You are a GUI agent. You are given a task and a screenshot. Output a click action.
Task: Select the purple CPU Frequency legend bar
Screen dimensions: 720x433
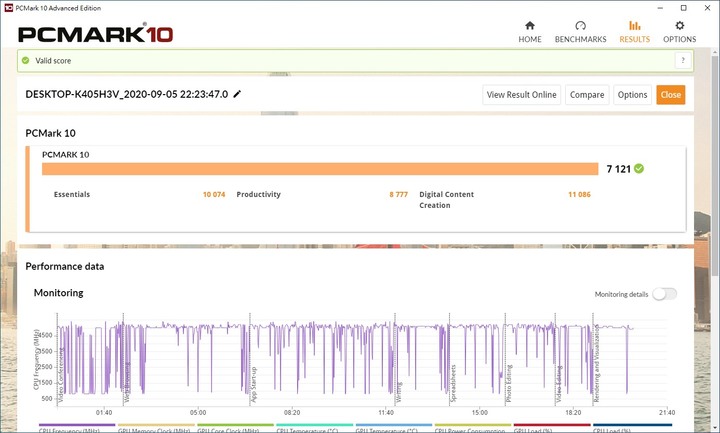77,425
